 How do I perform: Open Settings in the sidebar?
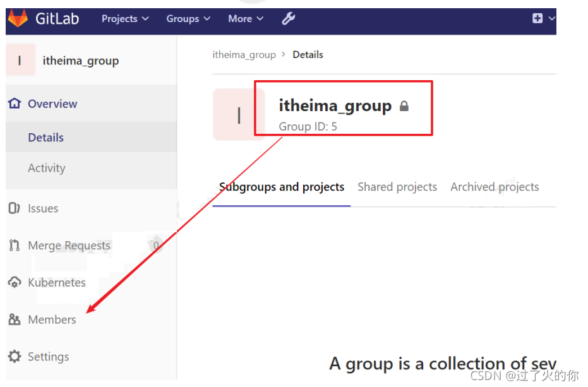point(49,357)
